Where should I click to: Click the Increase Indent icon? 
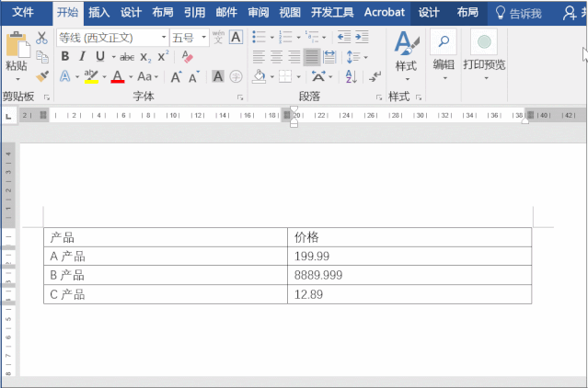[x=362, y=37]
